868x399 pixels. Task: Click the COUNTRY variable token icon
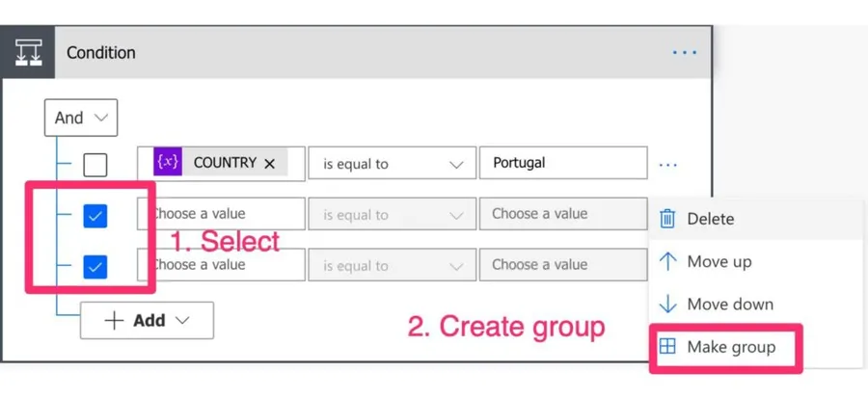pyautogui.click(x=168, y=163)
